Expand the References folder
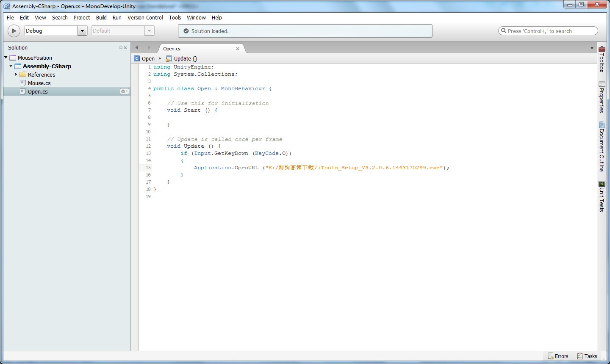 pos(16,74)
